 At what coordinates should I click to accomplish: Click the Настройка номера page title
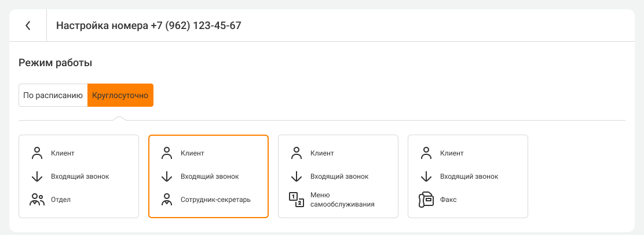pos(148,26)
